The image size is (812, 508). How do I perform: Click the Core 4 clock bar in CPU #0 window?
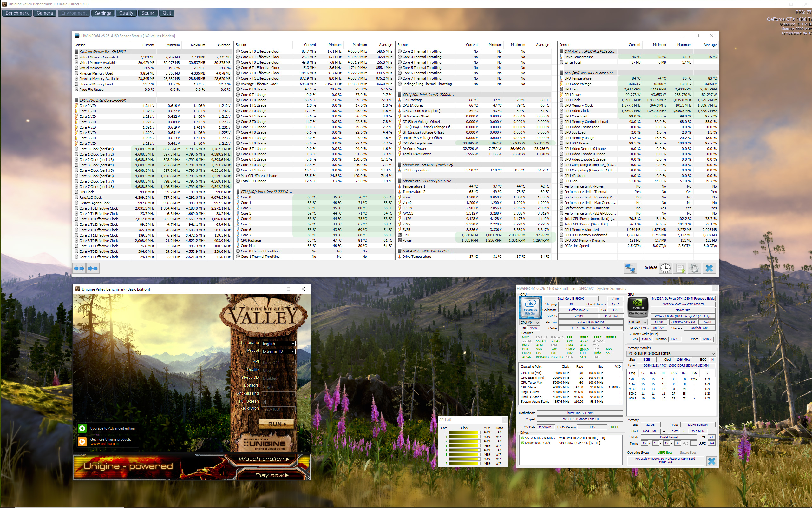click(x=464, y=450)
